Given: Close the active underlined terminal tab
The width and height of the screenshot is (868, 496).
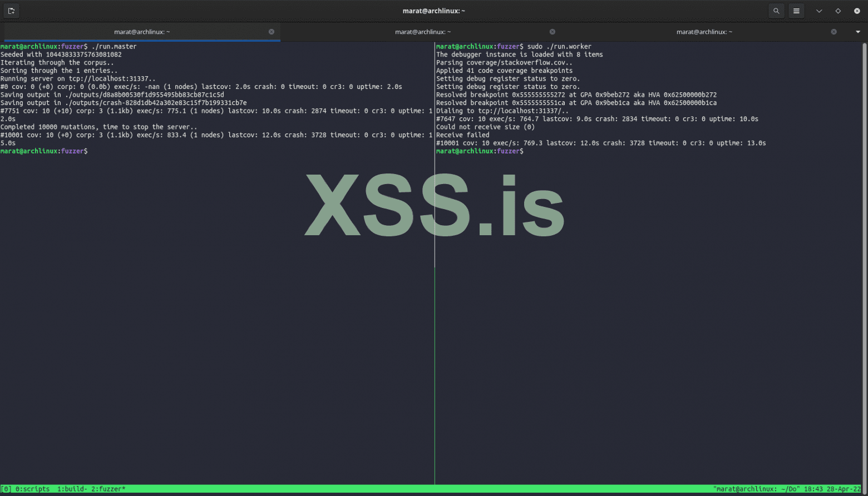Looking at the screenshot, I should pyautogui.click(x=272, y=32).
